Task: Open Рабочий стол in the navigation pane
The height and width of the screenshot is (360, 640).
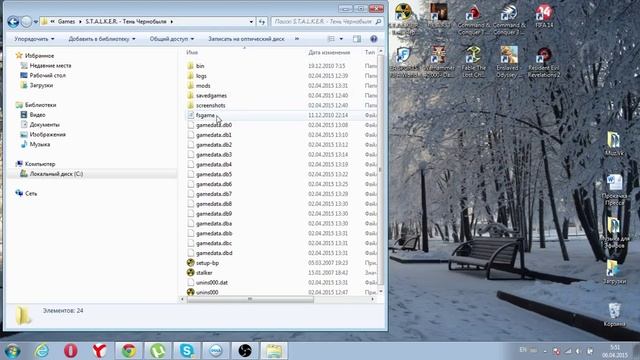Action: click(x=47, y=75)
